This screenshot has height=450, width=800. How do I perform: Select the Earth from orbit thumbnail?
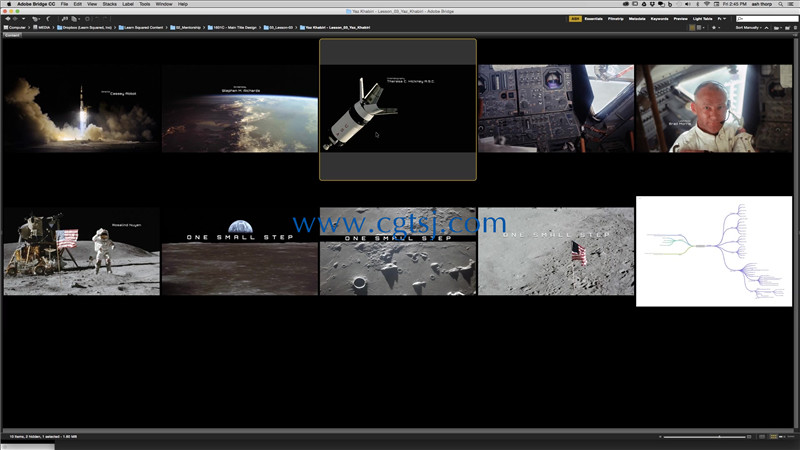point(240,109)
